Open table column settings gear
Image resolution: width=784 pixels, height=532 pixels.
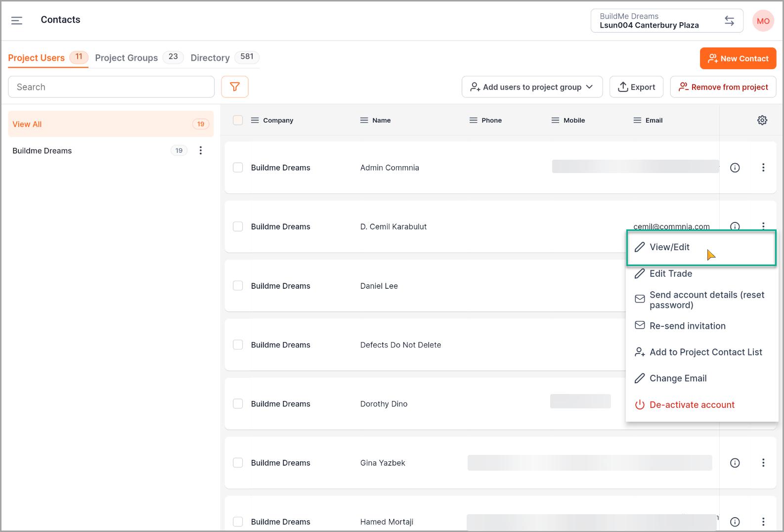coord(762,120)
